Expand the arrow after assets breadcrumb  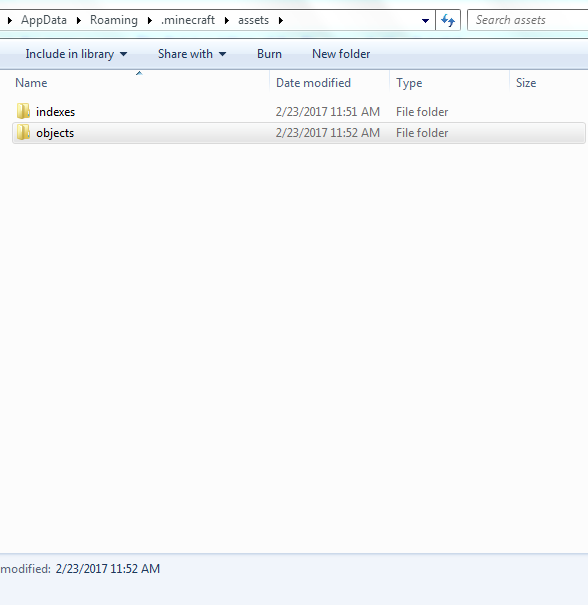[280, 20]
